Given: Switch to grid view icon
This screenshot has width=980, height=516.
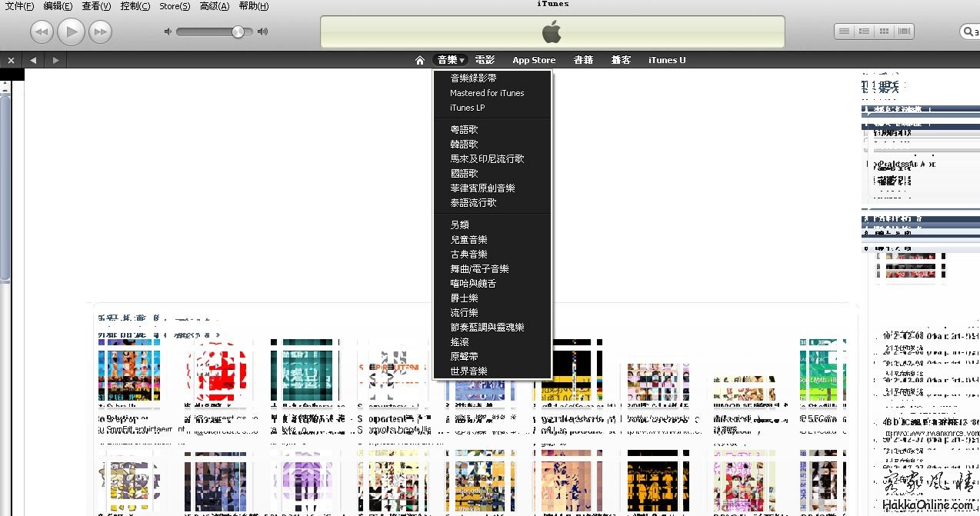Looking at the screenshot, I should [x=885, y=32].
